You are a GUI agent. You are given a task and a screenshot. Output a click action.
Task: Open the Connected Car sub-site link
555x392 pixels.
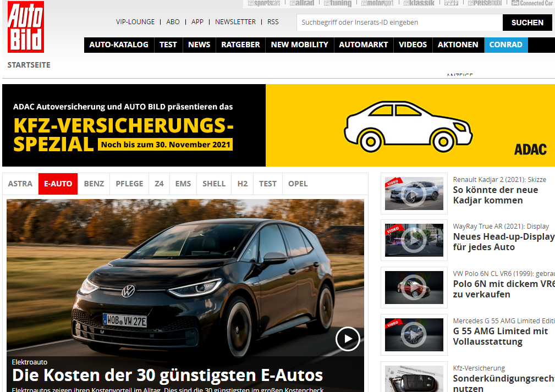[x=532, y=3]
